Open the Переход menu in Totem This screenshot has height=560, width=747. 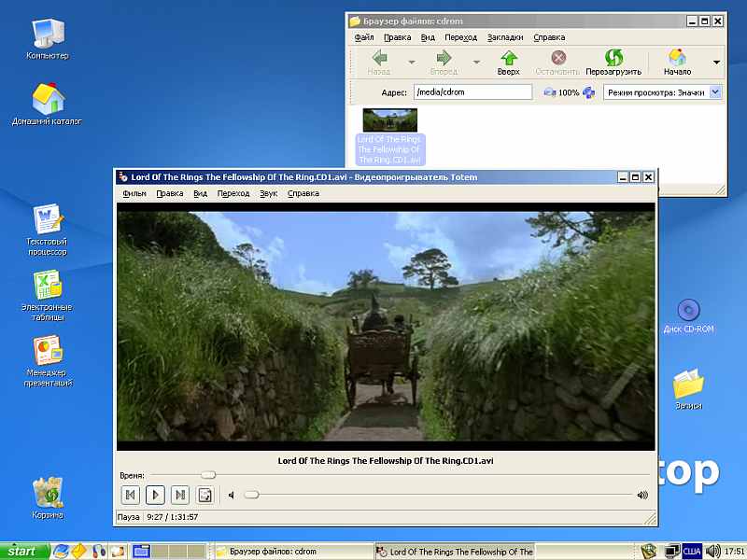233,193
